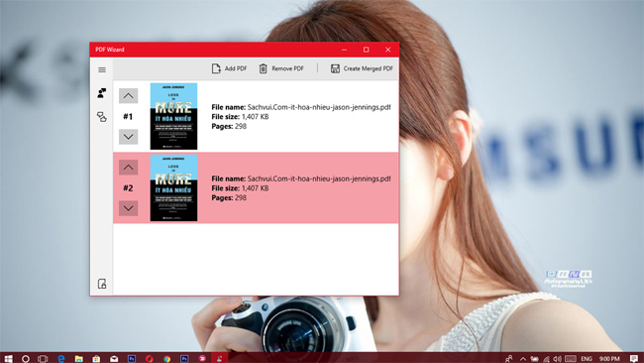Move file #1 up with the arrow
The height and width of the screenshot is (363, 644).
click(x=128, y=96)
